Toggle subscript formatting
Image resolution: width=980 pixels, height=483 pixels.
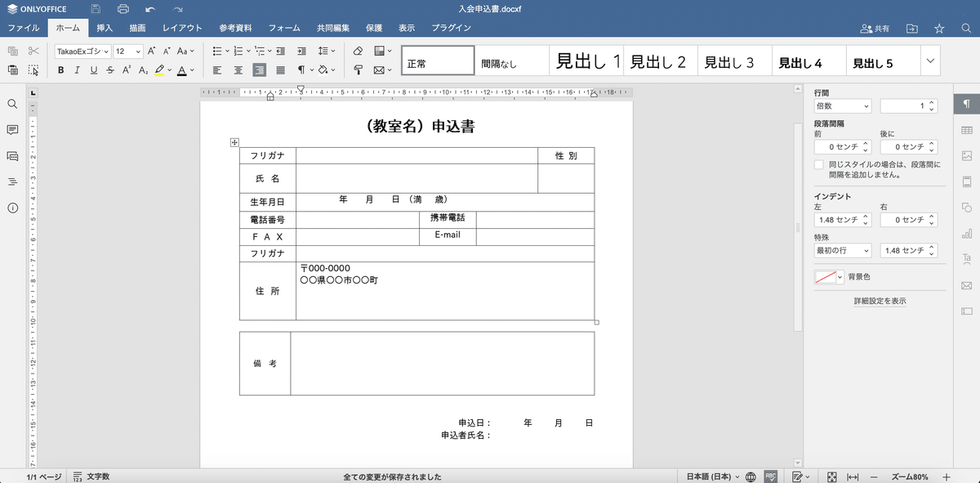[x=143, y=70]
